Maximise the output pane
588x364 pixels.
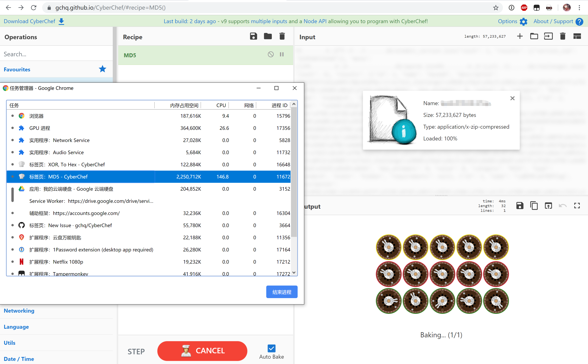tap(577, 206)
